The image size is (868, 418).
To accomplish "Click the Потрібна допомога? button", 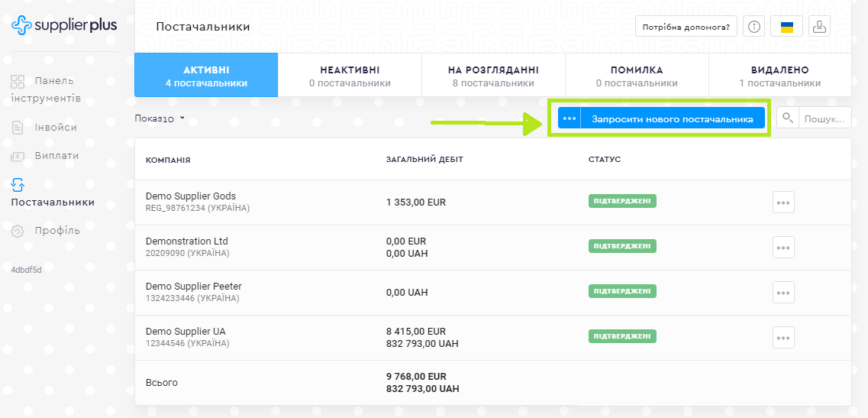I will 686,27.
